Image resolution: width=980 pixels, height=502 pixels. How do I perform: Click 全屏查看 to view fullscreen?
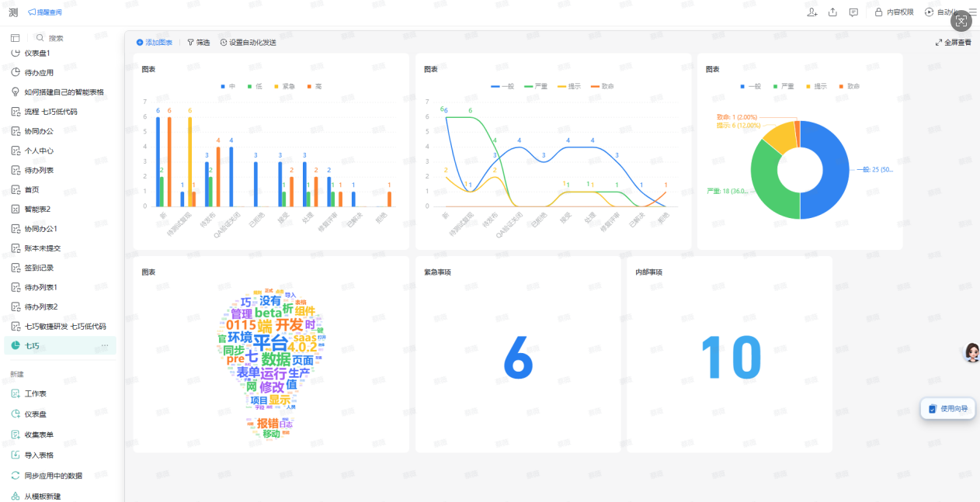pos(953,43)
